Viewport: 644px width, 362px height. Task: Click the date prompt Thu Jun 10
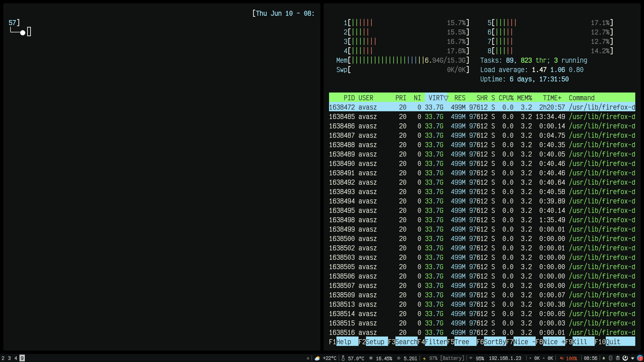pyautogui.click(x=274, y=13)
